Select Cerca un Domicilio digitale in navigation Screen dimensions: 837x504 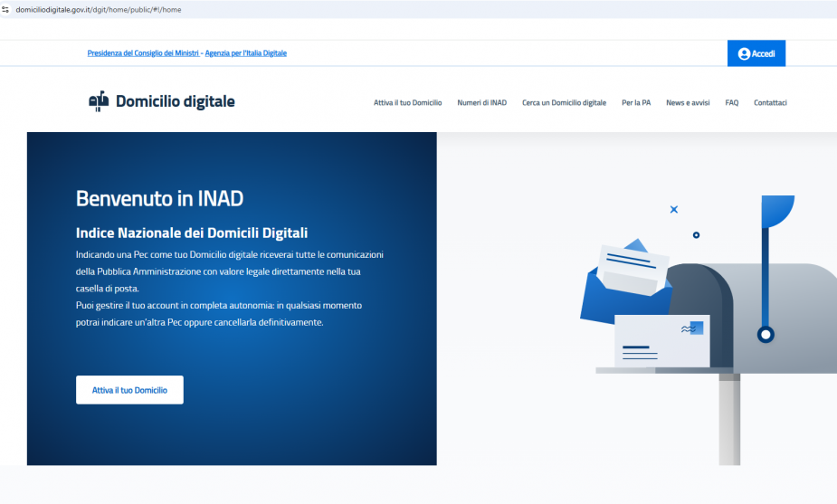[x=565, y=102]
